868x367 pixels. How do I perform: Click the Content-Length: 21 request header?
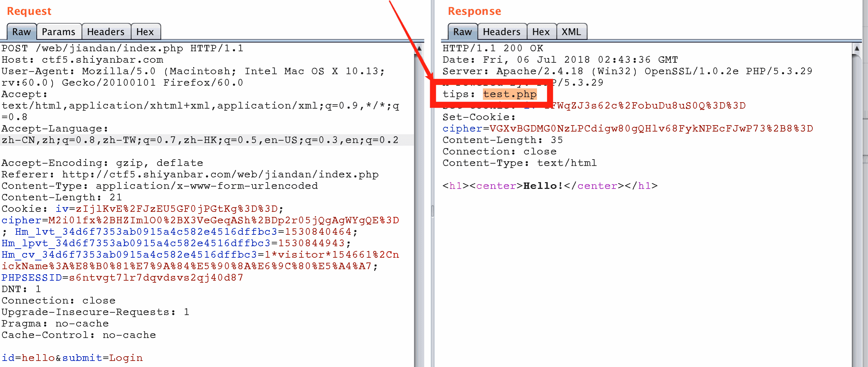pos(62,197)
